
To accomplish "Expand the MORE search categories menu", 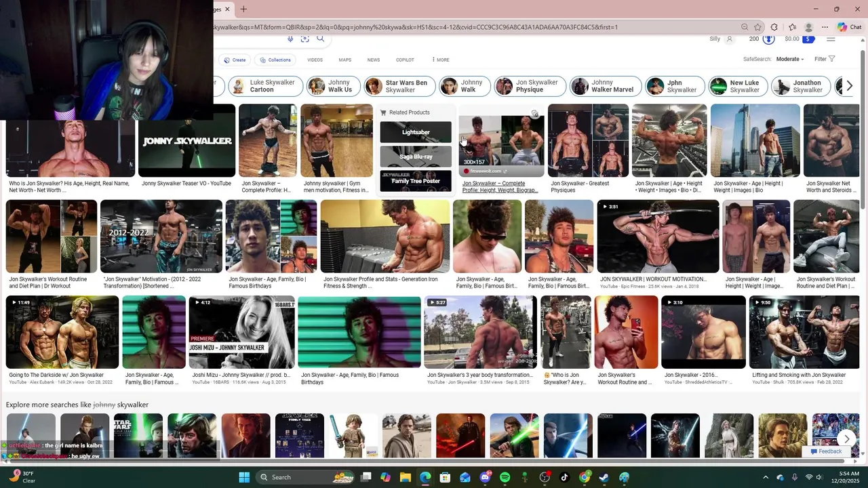I will pos(440,60).
